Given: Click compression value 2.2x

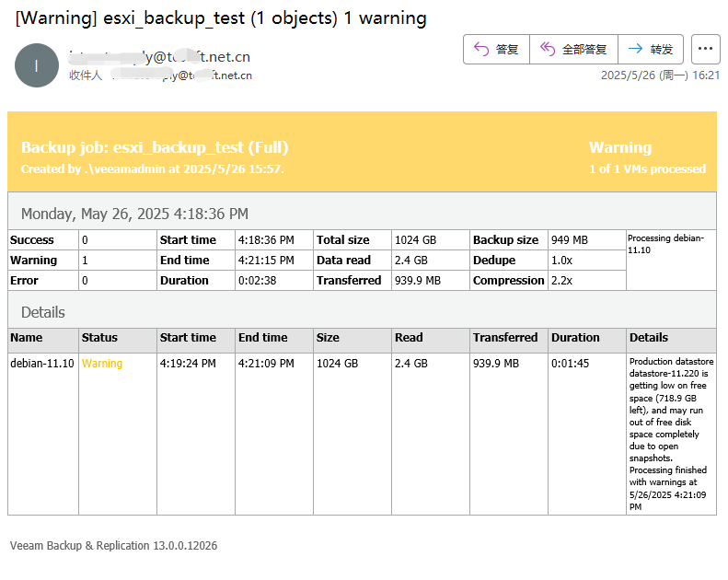Looking at the screenshot, I should coord(561,281).
